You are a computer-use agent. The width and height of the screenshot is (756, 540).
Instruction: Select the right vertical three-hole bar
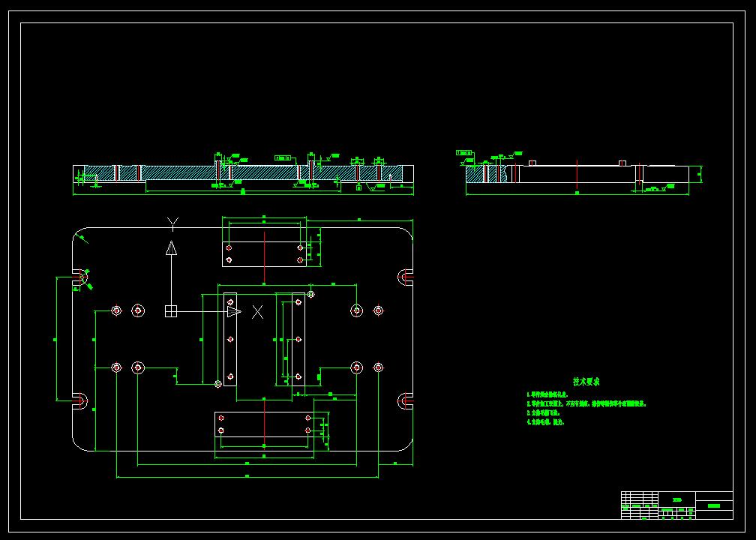[x=298, y=340]
